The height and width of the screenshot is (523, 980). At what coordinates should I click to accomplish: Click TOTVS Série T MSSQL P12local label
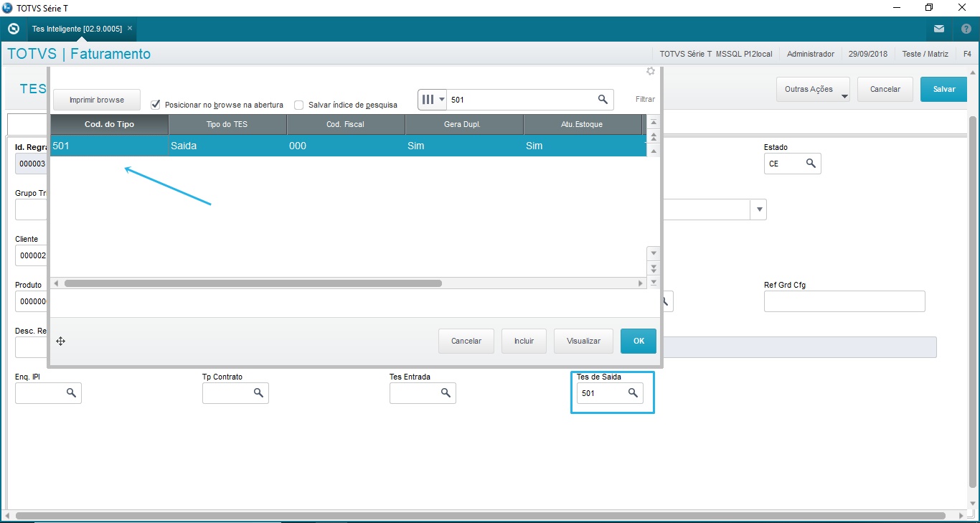tap(716, 54)
